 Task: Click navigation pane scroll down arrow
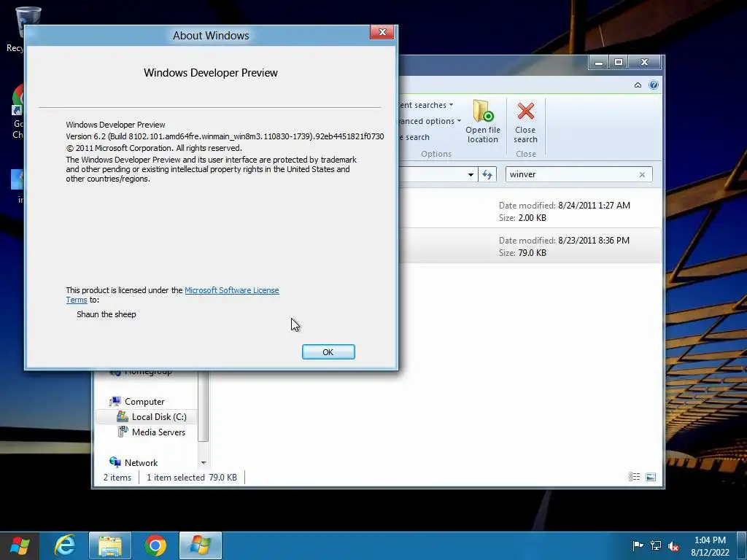[204, 462]
